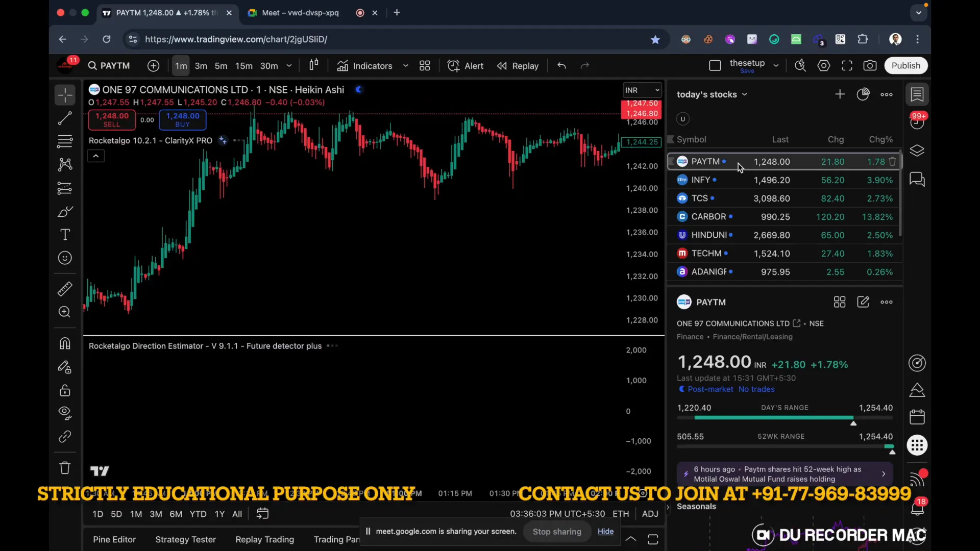Undo the last chart action

(x=562, y=66)
